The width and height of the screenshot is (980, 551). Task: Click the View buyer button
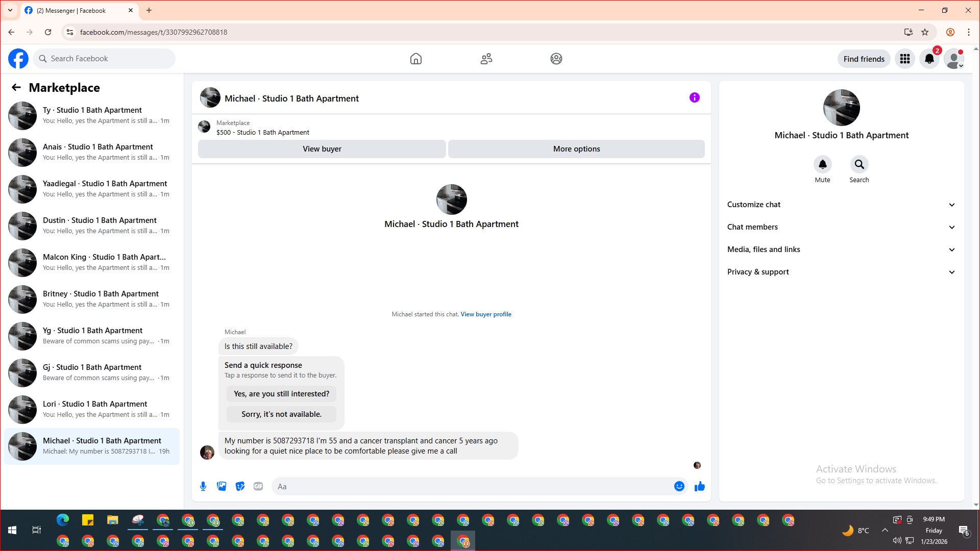tap(322, 149)
